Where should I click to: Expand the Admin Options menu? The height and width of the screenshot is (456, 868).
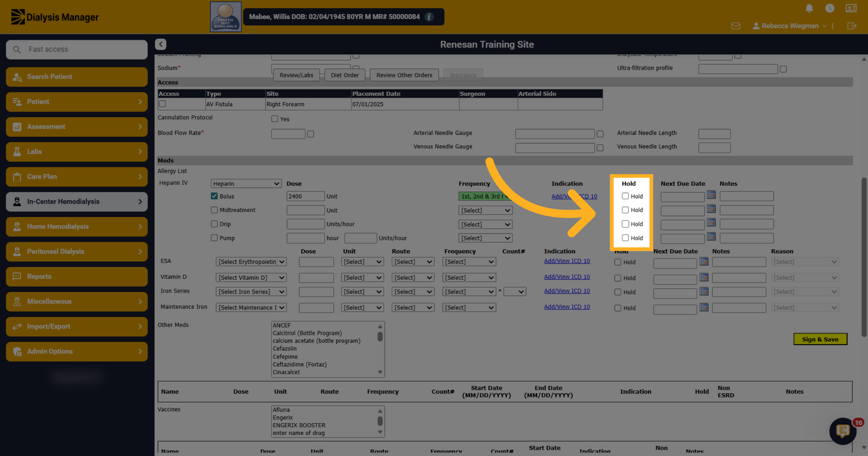tap(77, 351)
